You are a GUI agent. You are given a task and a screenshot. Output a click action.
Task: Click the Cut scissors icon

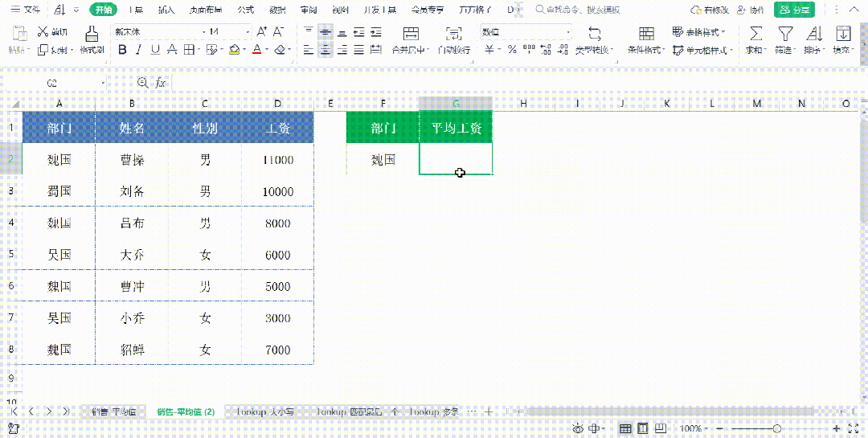43,32
